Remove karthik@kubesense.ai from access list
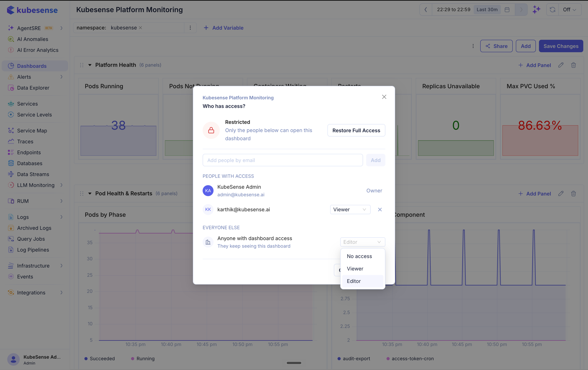 click(x=380, y=210)
